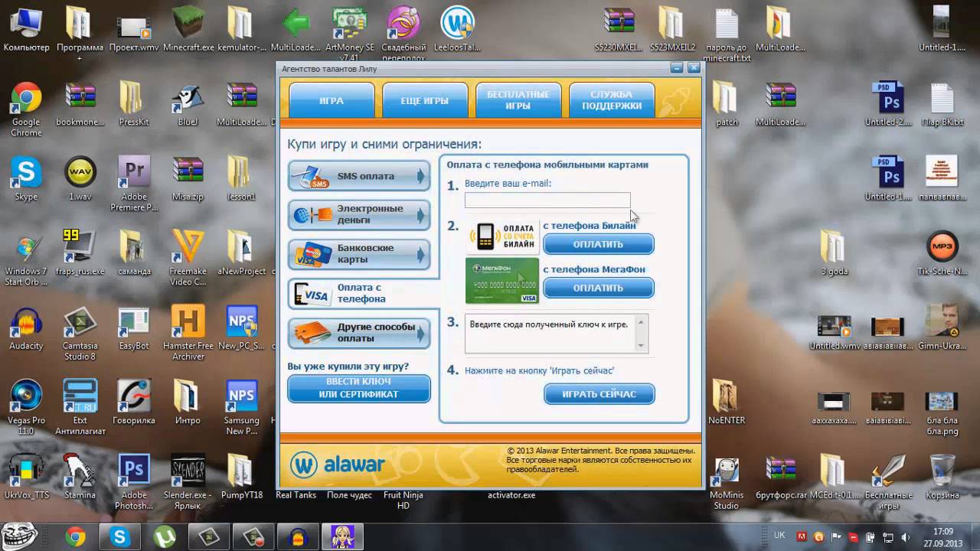Image resolution: width=980 pixels, height=551 pixels.
Task: Click the alawar logo
Action: 338,465
